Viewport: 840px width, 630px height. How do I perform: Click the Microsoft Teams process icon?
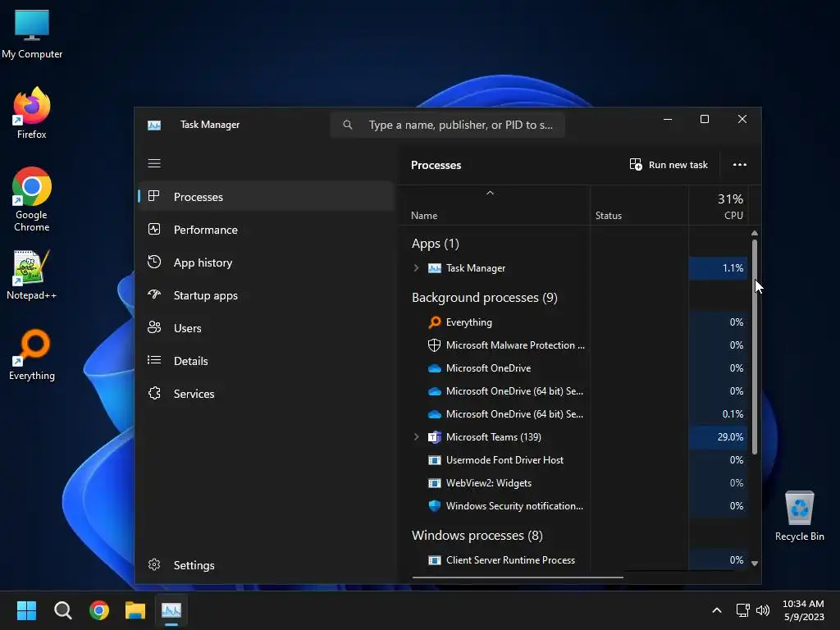[x=435, y=436]
